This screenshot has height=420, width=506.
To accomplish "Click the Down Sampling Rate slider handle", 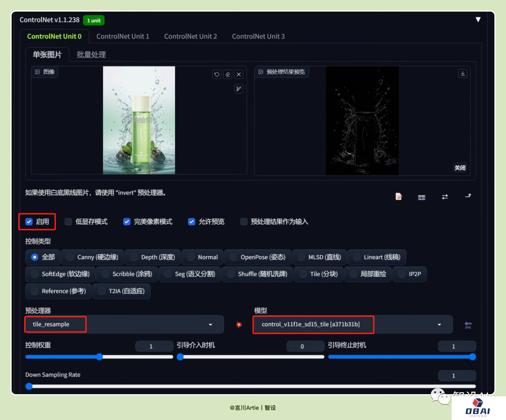I will (x=29, y=386).
